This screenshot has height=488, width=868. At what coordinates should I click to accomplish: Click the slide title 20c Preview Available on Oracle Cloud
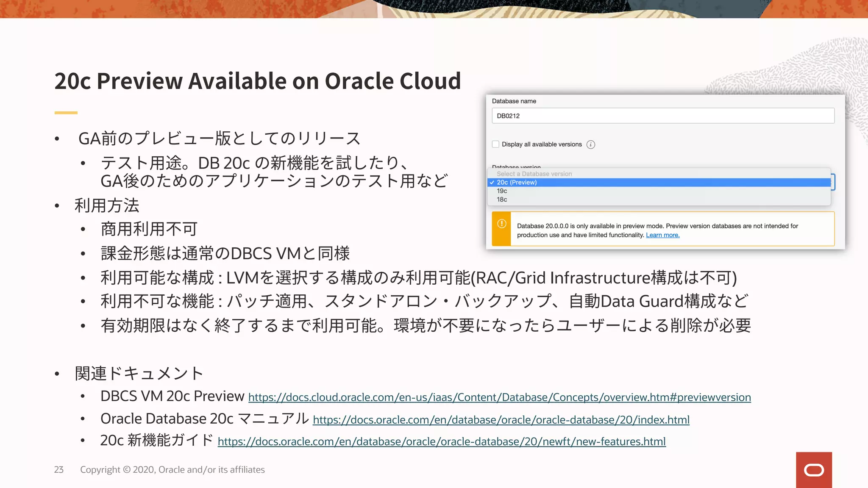pyautogui.click(x=258, y=80)
